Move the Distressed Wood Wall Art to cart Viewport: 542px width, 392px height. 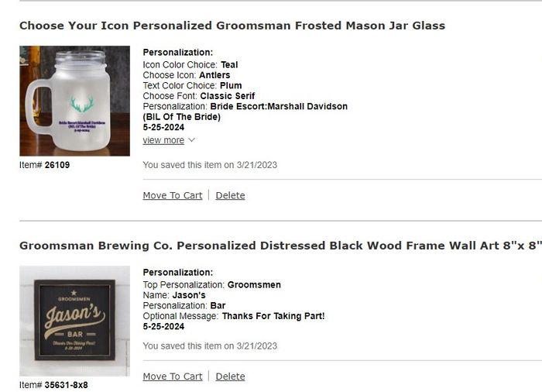(x=172, y=377)
